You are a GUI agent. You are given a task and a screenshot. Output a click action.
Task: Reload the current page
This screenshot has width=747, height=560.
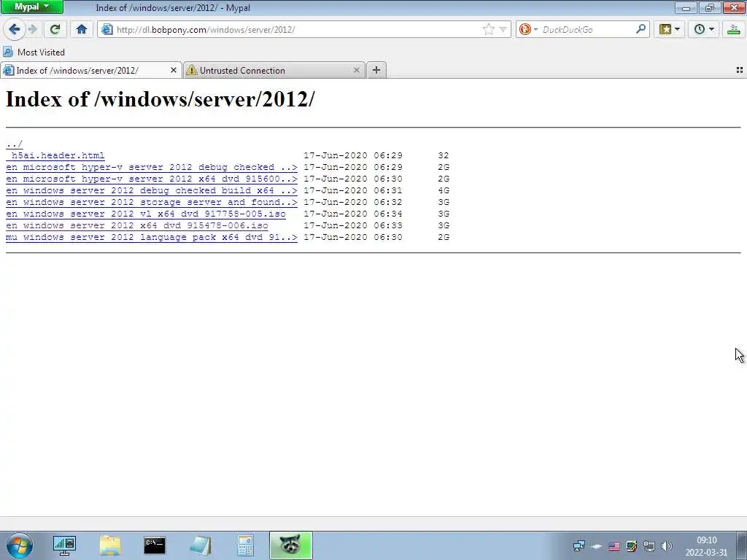pos(55,29)
